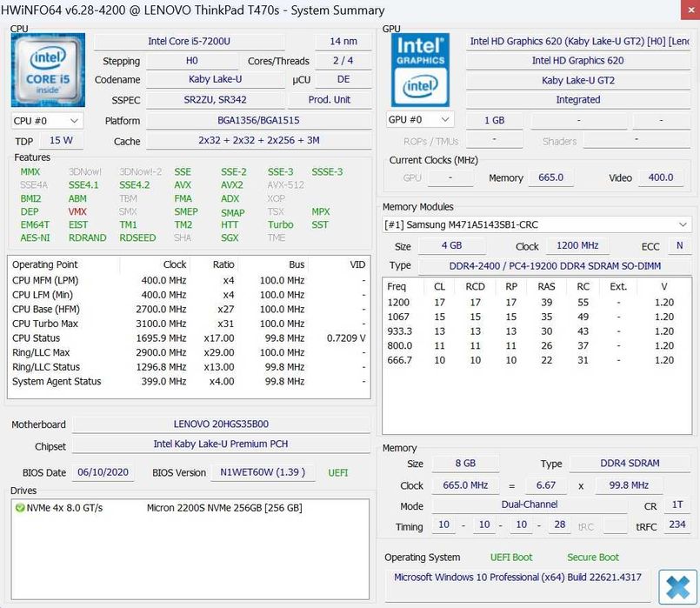
Task: Select the 933.3 frequency timing row
Action: click(537, 331)
